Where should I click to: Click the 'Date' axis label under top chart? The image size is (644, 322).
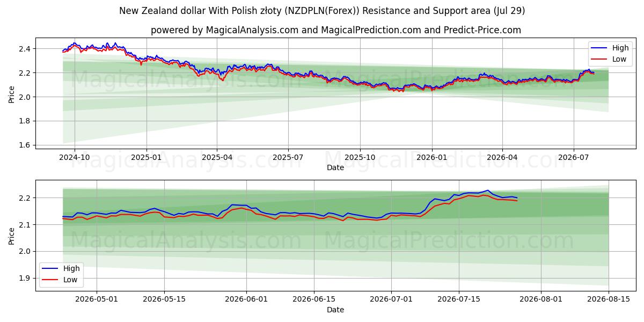(335, 168)
